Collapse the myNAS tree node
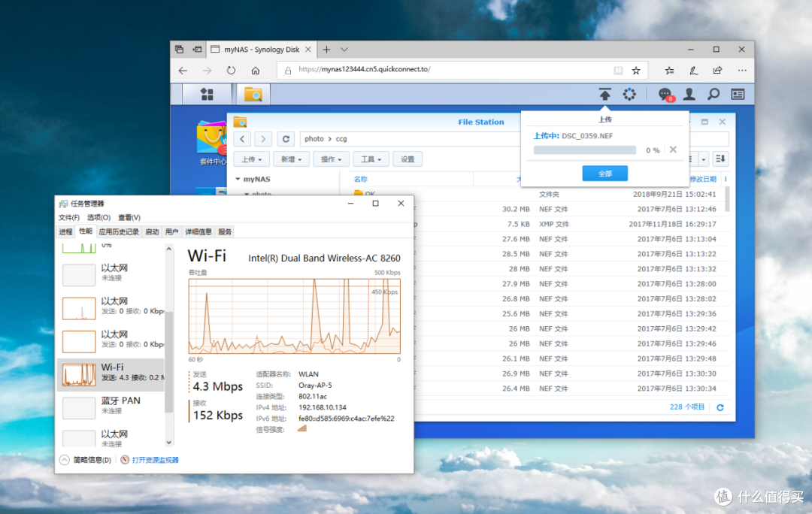Screen dimensions: 812x514 (238, 179)
